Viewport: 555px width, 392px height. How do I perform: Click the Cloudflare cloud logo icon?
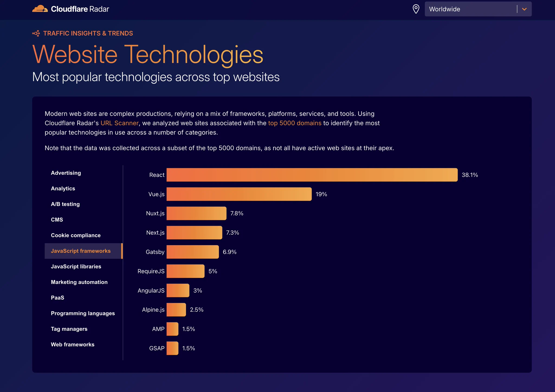coord(40,9)
